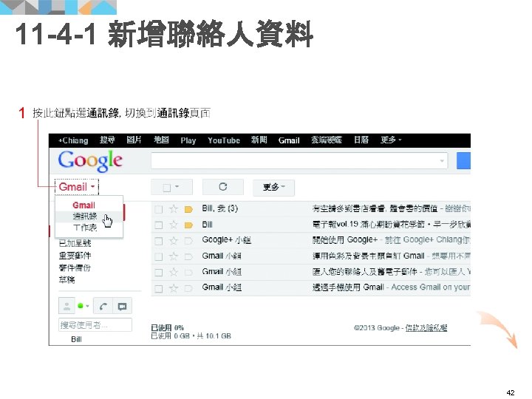
Task: Open YouTube in the top bar
Action: (224, 140)
